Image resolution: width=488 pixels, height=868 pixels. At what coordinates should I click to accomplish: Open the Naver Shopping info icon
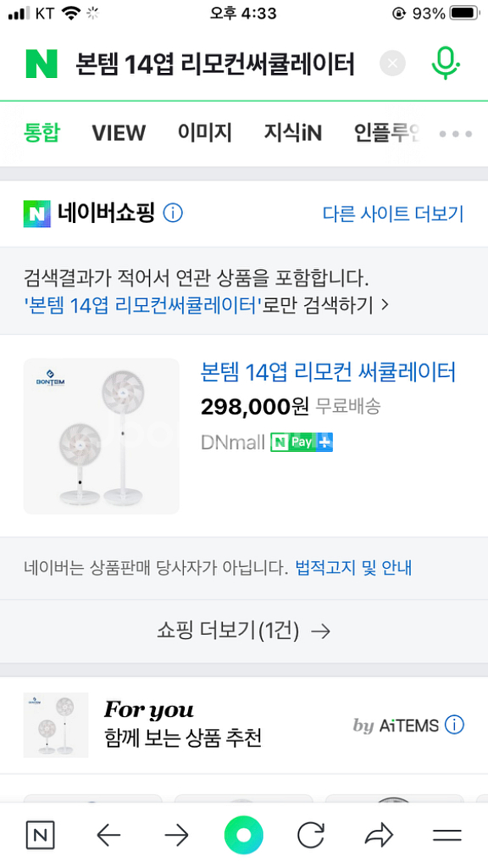[174, 214]
